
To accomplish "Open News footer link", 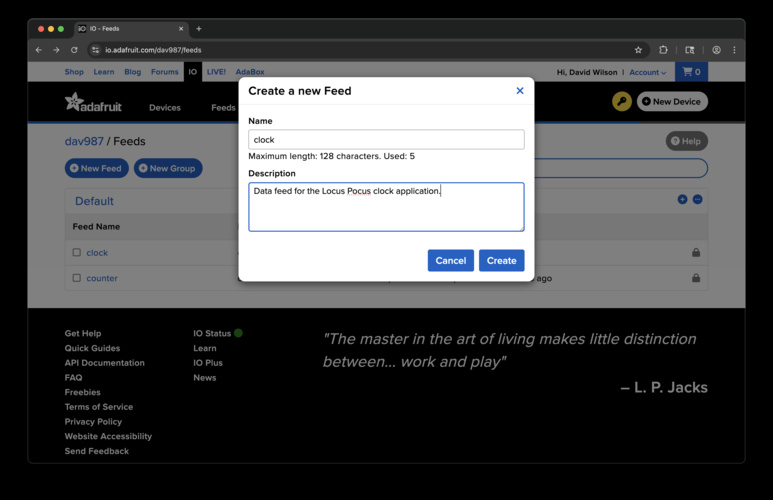I will [205, 378].
